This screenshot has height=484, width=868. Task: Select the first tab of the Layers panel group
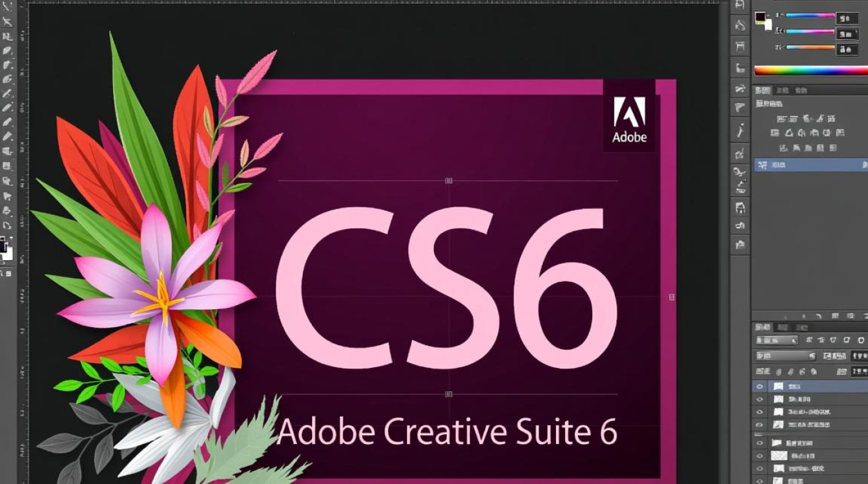coord(763,327)
